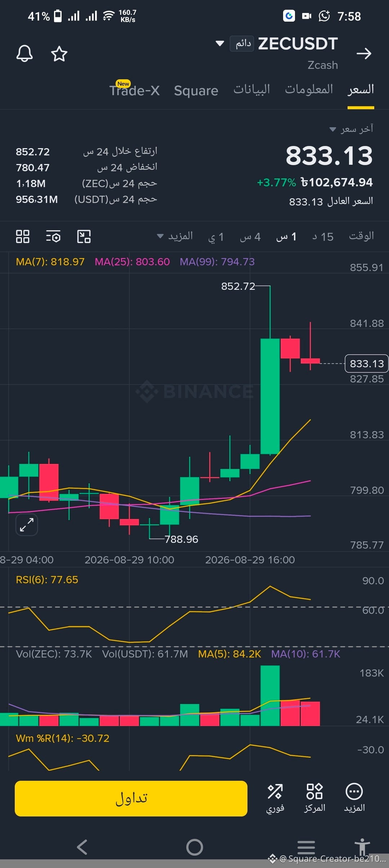Tap the MA(99): 794.73 indicator label
The image size is (389, 868).
(217, 262)
